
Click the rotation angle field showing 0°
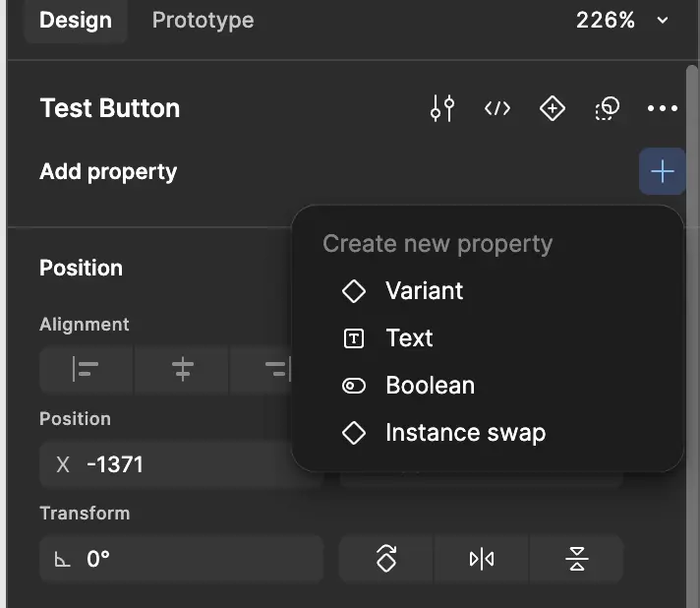(x=182, y=560)
